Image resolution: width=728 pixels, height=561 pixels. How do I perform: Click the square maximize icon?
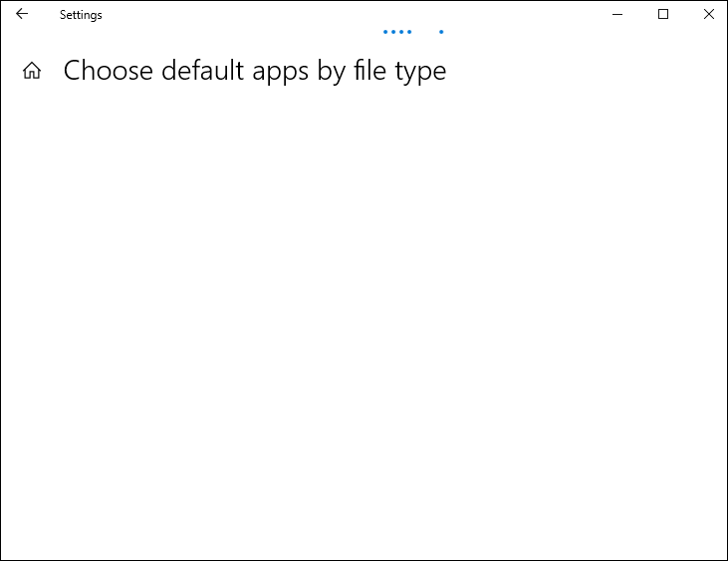tap(663, 15)
